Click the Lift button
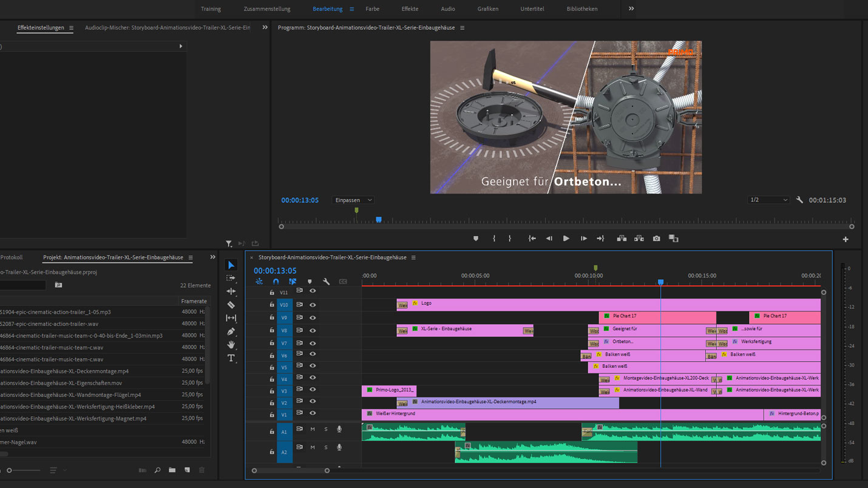The width and height of the screenshot is (868, 488). [622, 239]
